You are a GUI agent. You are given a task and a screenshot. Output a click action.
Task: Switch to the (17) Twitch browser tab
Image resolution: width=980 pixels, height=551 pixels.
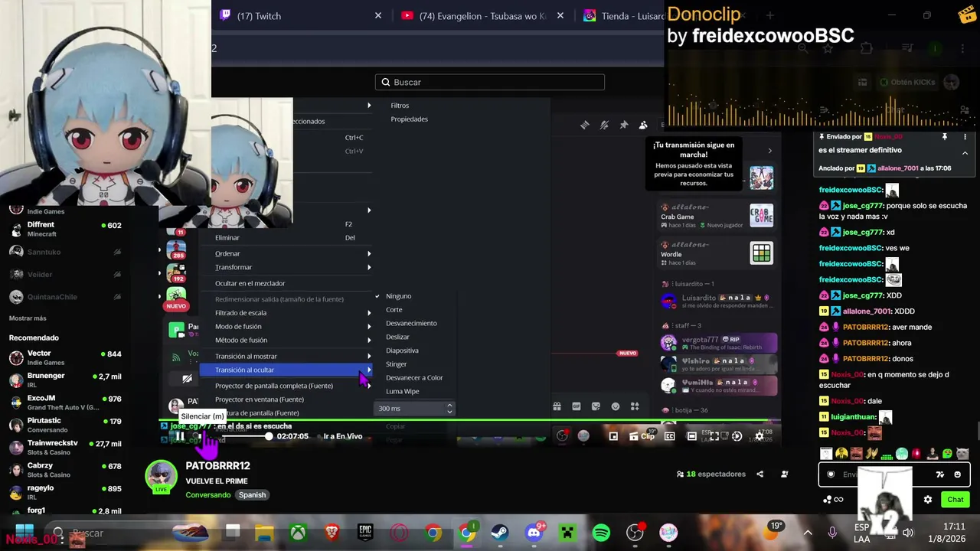(300, 16)
